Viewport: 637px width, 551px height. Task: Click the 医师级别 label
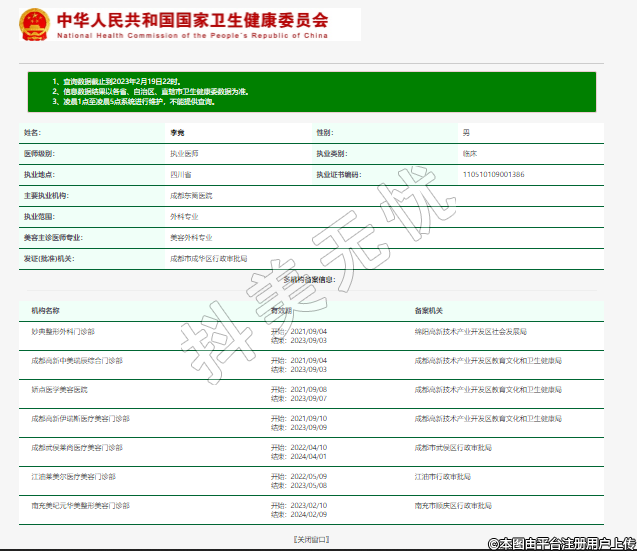click(x=39, y=154)
